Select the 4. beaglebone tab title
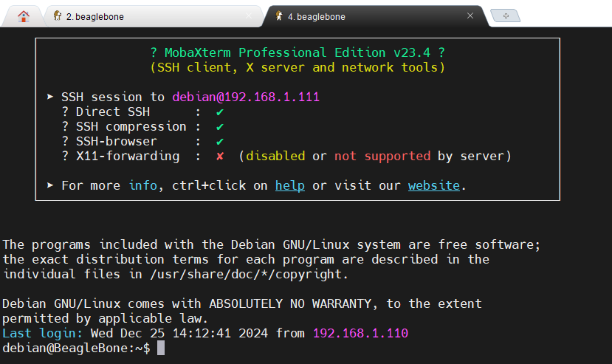The height and width of the screenshot is (364, 612). tap(316, 16)
